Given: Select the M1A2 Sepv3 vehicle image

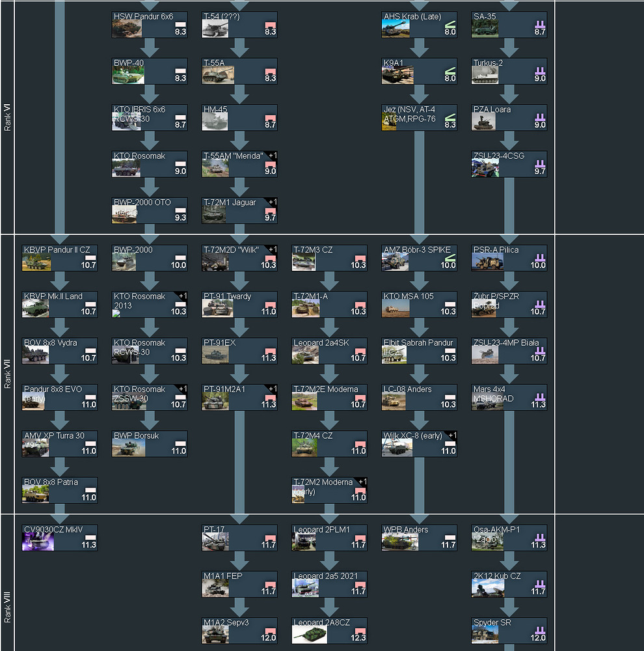Looking at the screenshot, I should coord(215,635).
